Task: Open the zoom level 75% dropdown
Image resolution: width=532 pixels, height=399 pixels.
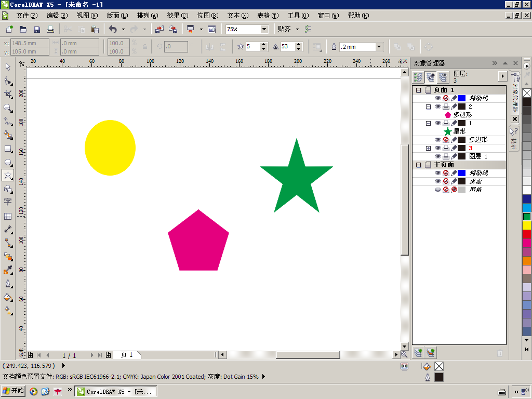Action: coord(264,30)
